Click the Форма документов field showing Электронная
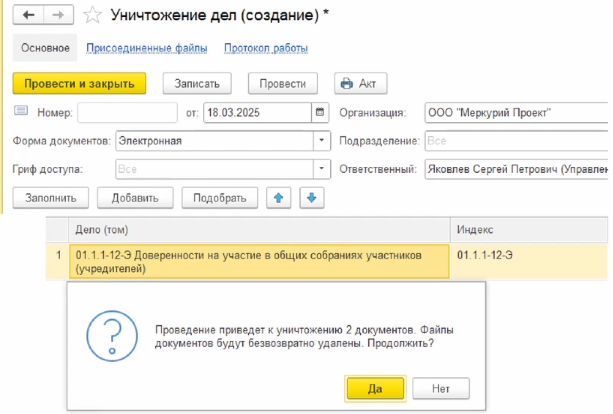Image resolution: width=613 pixels, height=414 pixels. 214,141
